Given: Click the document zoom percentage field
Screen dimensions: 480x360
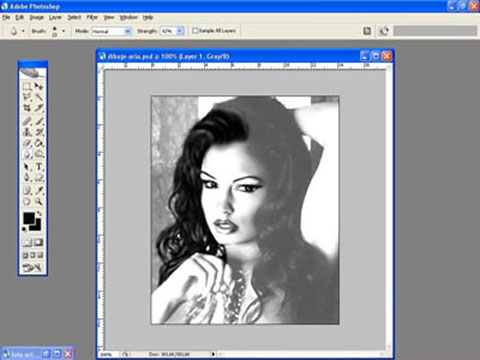Looking at the screenshot, I should point(108,354).
